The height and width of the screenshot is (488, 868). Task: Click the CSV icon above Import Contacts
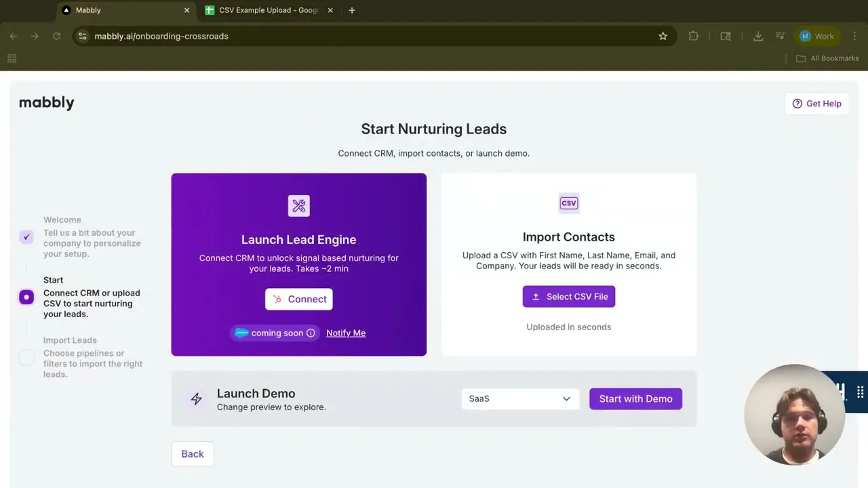pyautogui.click(x=568, y=203)
